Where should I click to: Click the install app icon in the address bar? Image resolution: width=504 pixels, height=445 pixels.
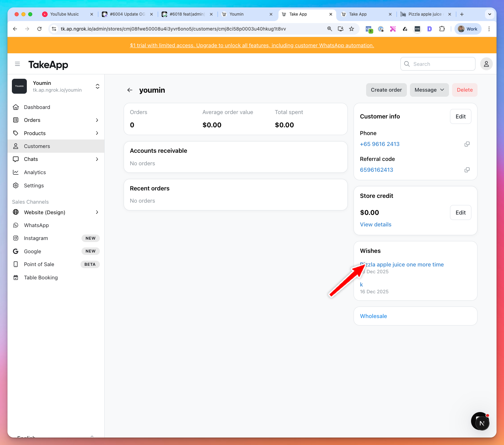click(x=341, y=29)
